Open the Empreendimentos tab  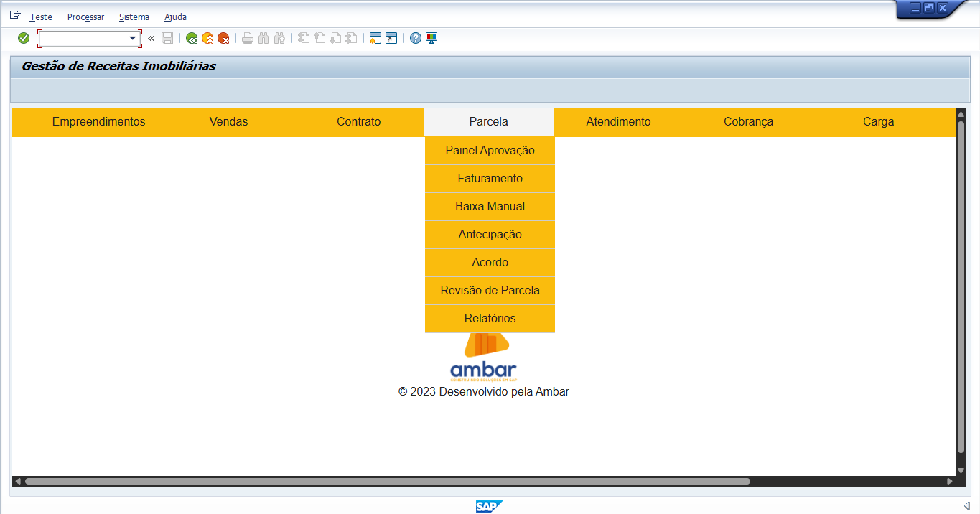tap(98, 122)
